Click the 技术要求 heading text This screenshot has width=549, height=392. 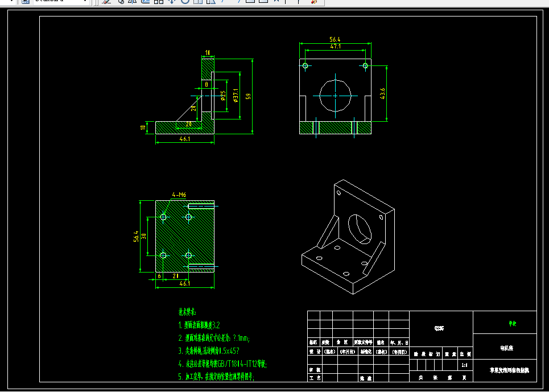click(x=187, y=312)
